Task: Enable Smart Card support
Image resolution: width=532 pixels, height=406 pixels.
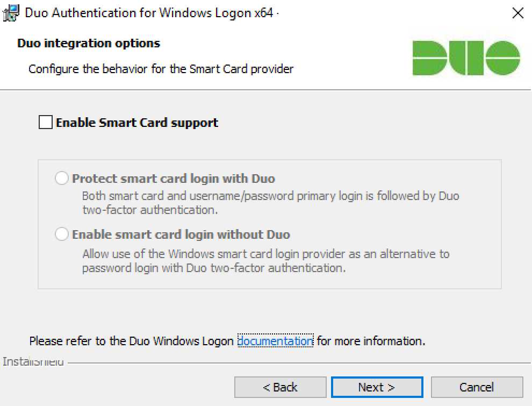Action: 45,122
